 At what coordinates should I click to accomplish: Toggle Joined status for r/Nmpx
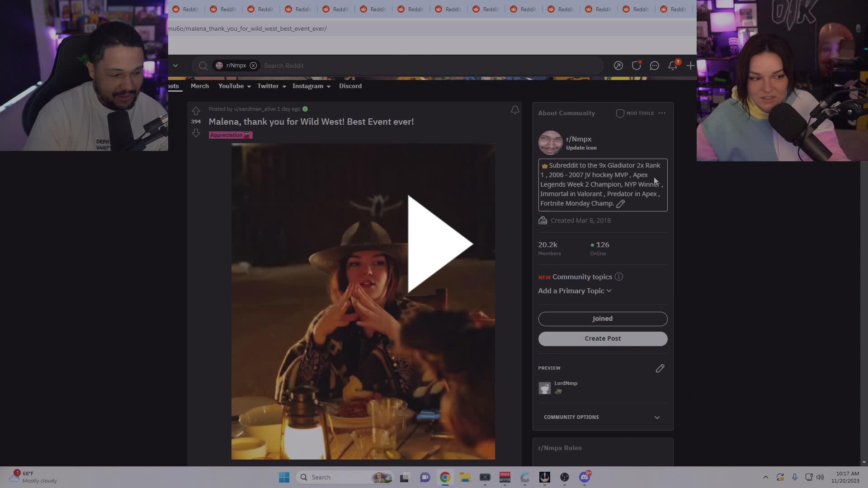point(603,319)
